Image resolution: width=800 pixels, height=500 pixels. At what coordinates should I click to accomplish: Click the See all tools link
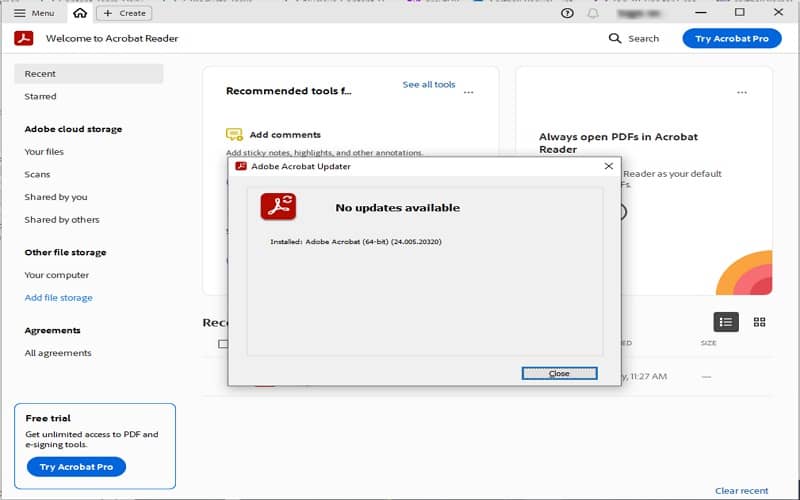click(429, 85)
